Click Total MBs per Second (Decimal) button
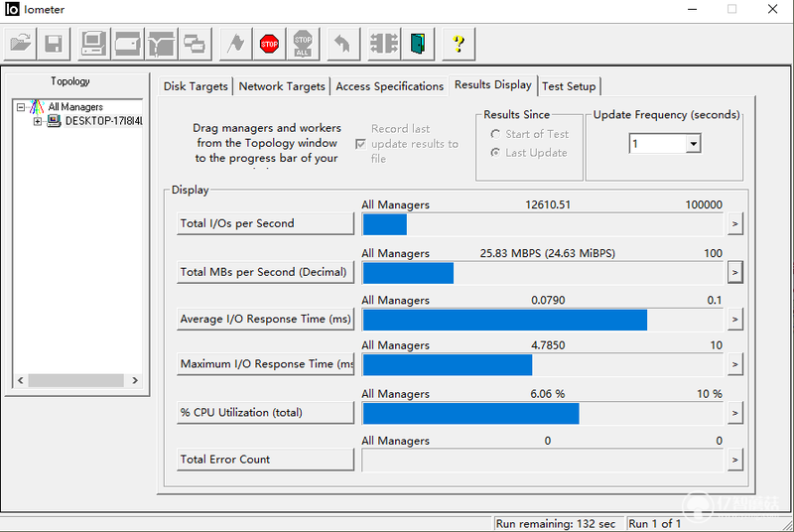Viewport: 794px width, 532px height. pyautogui.click(x=265, y=272)
